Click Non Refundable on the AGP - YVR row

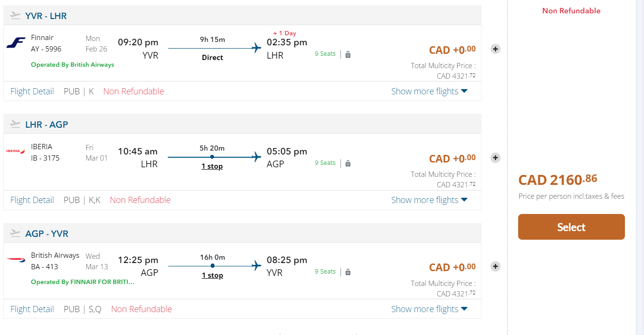pos(141,309)
